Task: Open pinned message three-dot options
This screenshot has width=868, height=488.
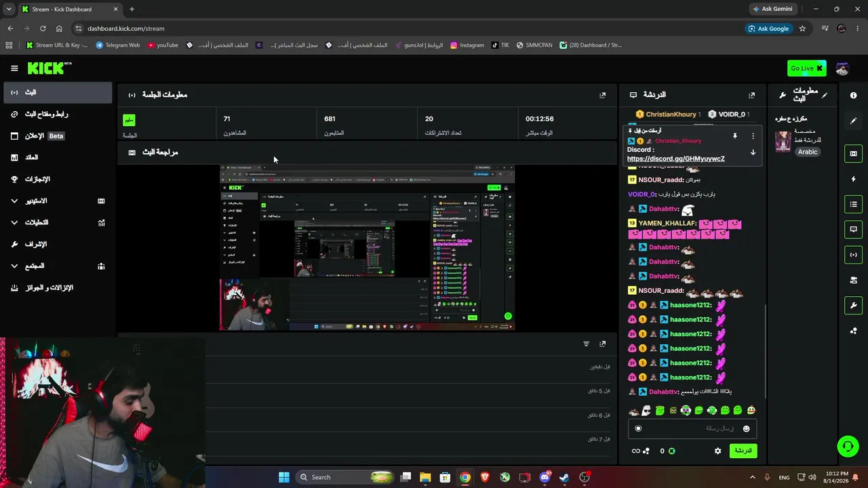Action: click(x=753, y=136)
